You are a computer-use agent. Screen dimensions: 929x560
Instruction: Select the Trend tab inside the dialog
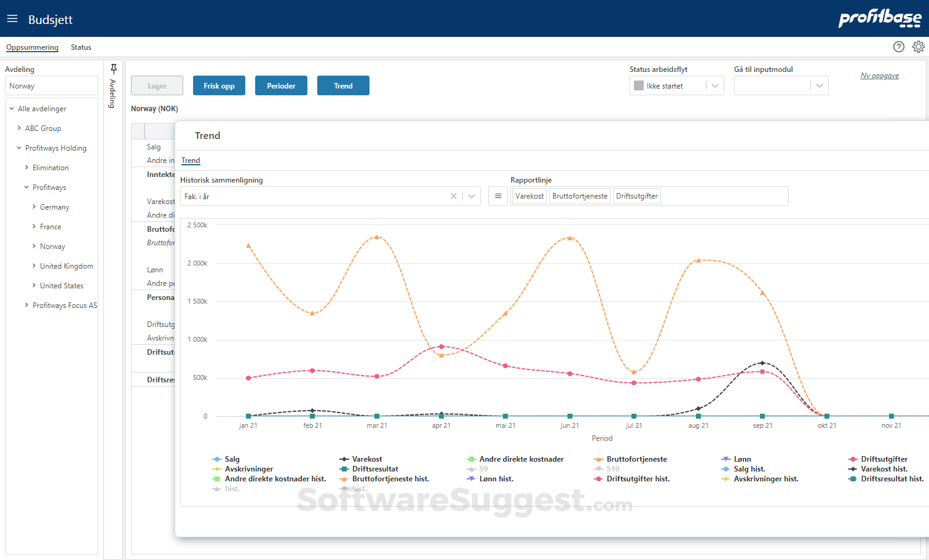tap(191, 160)
